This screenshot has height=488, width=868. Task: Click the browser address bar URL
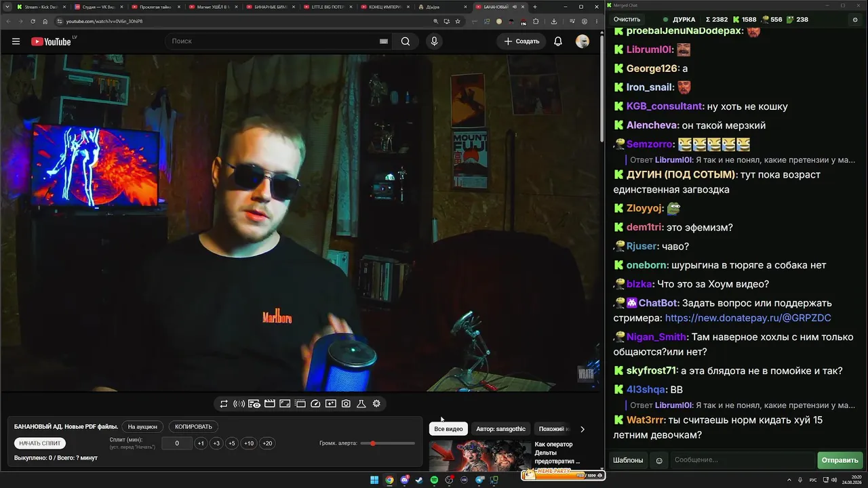click(104, 21)
